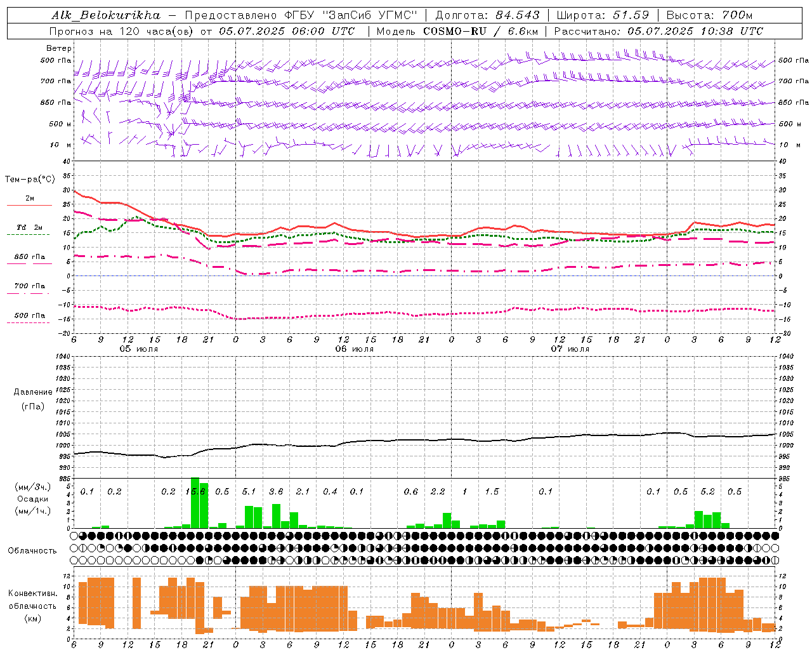Select the elevation text Высота: 700м
This screenshot has width=812, height=650.
tap(709, 15)
